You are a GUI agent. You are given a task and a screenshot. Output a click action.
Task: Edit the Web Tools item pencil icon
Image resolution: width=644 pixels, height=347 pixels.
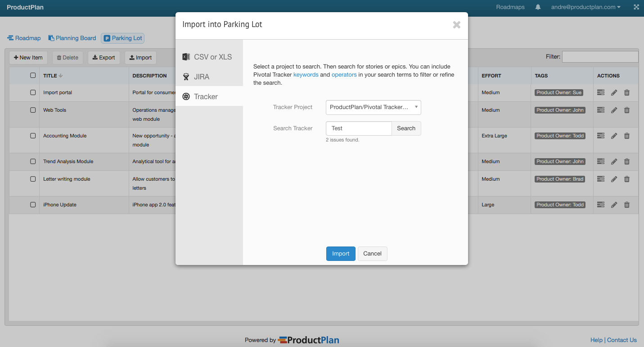[614, 110]
